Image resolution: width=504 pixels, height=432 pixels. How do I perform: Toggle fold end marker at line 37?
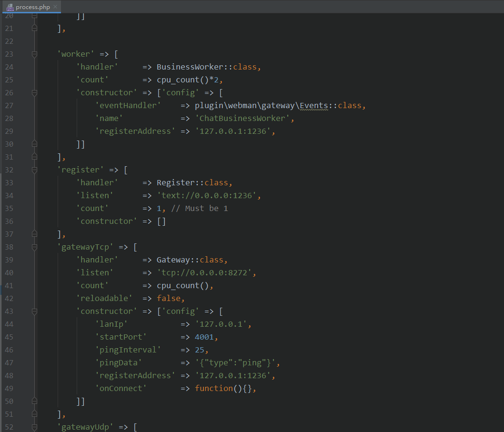tap(34, 234)
